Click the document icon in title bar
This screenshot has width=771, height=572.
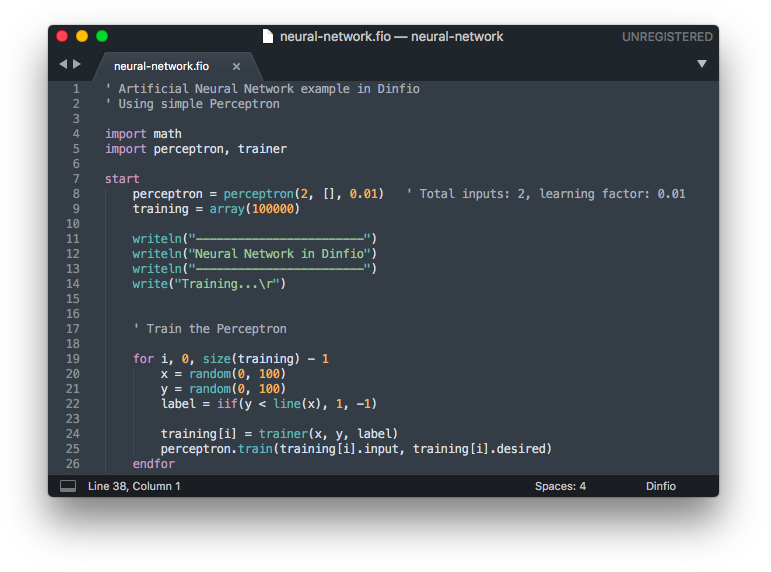click(267, 36)
